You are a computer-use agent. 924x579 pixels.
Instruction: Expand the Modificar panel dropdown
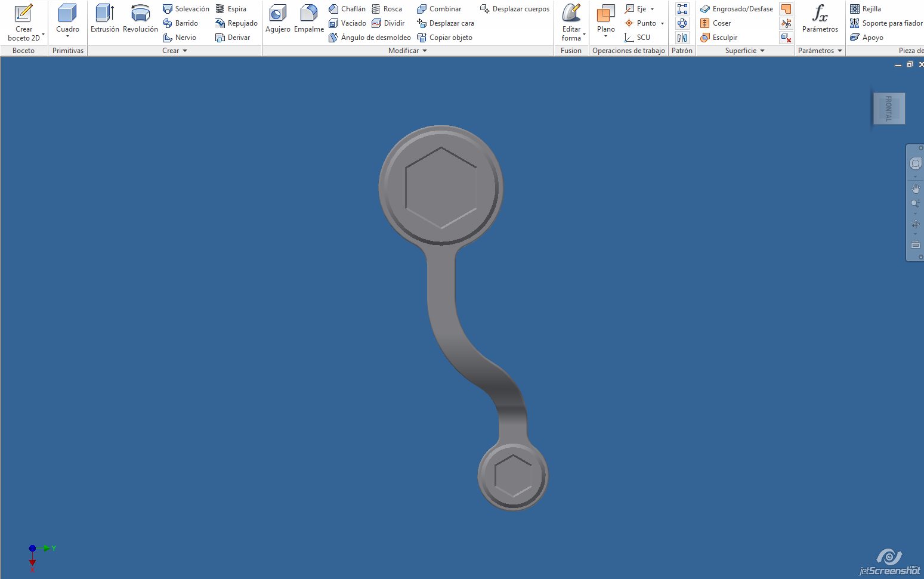[425, 51]
